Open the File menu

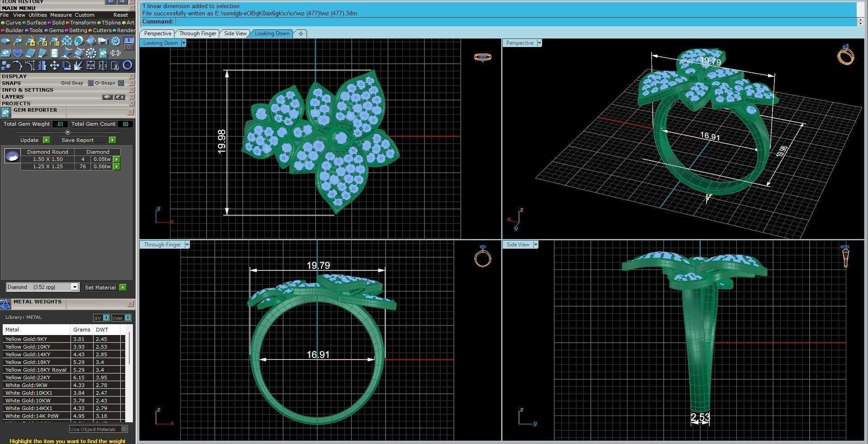(5, 15)
